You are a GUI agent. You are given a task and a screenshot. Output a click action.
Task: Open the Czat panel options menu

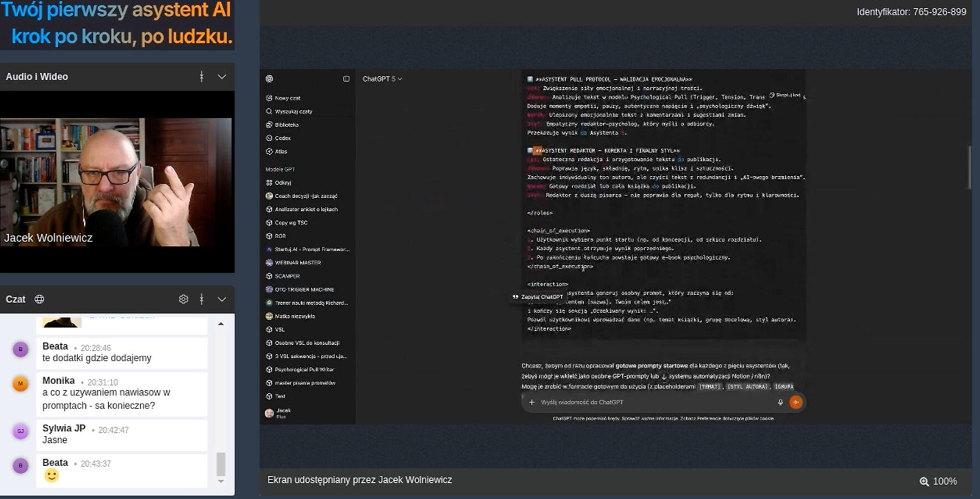coord(201,299)
